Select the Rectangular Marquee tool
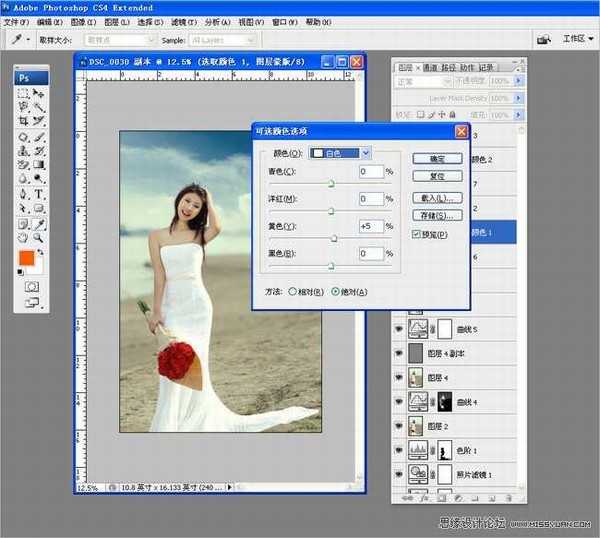 pos(23,93)
